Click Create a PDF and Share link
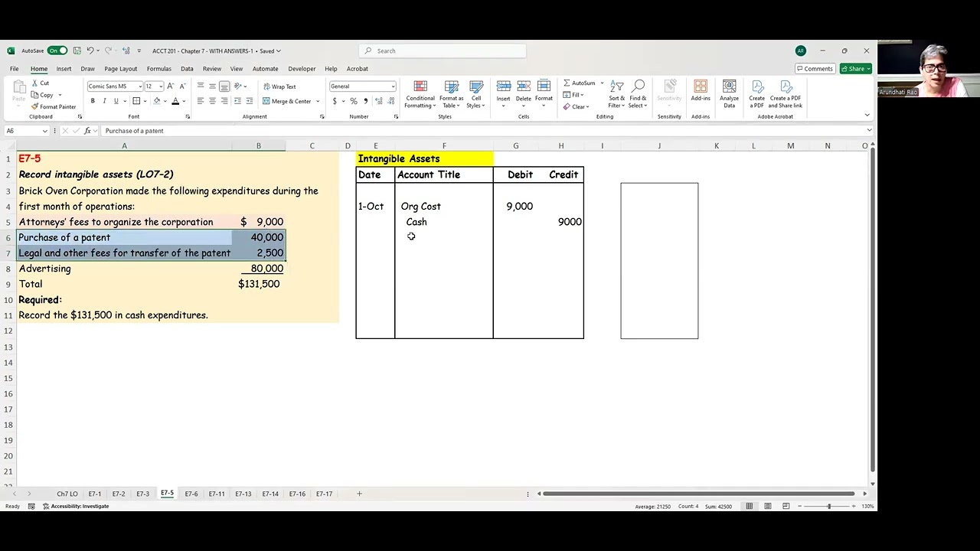 click(x=786, y=94)
